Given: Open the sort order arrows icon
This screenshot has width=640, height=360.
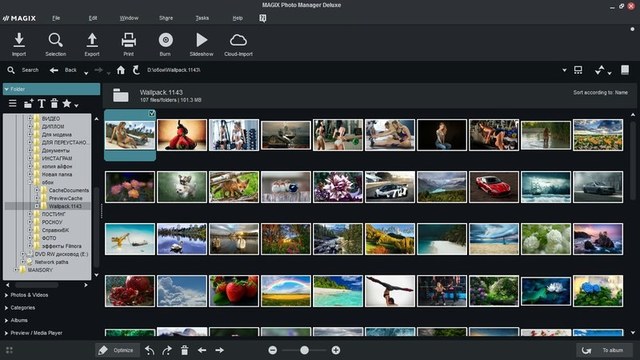Looking at the screenshot, I should [600, 70].
